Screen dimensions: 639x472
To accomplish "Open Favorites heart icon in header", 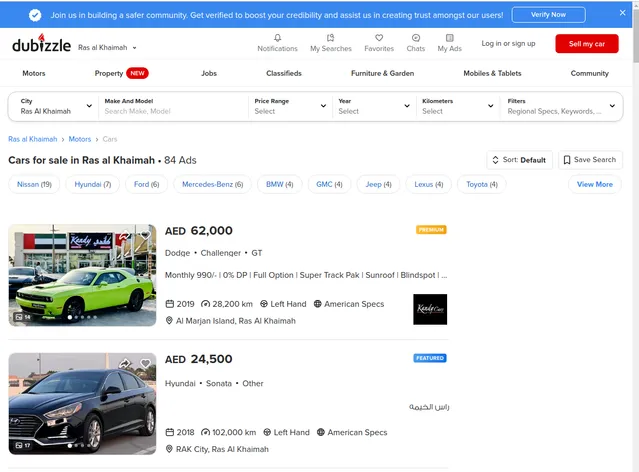I will tap(379, 38).
